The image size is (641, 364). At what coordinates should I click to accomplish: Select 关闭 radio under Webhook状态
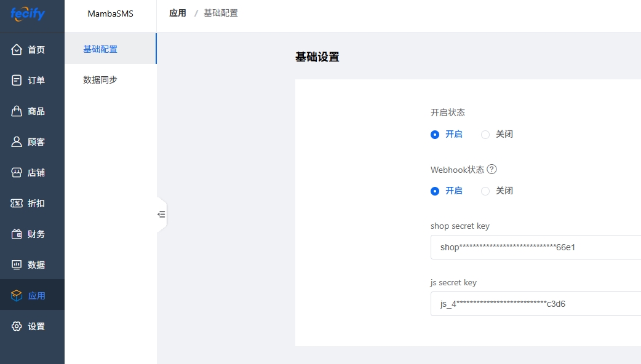[485, 191]
